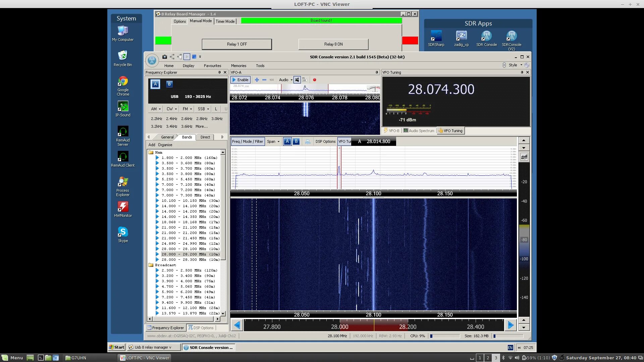
Task: Click the blue minus icon in VFO-A
Action: click(264, 80)
